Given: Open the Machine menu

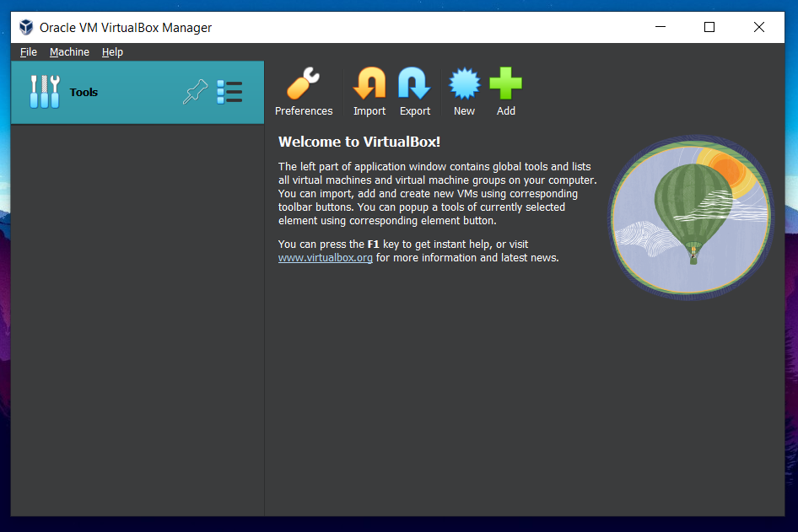Looking at the screenshot, I should point(69,51).
